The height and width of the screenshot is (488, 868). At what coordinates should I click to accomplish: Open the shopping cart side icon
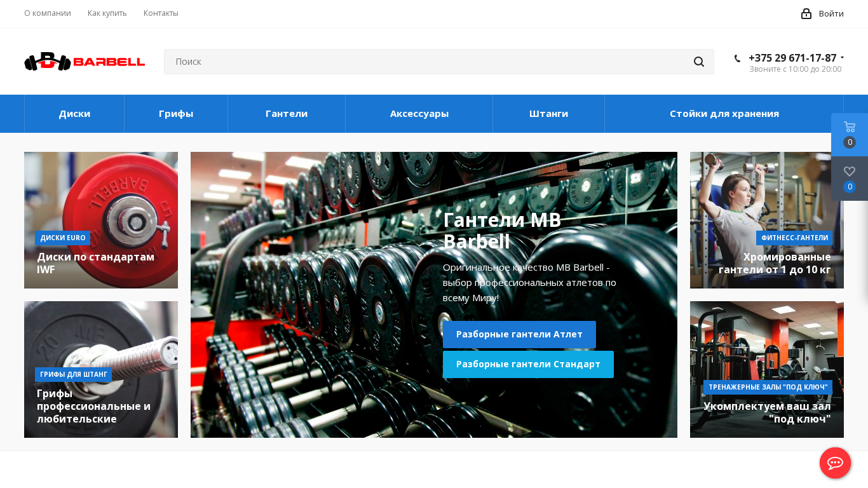[850, 135]
